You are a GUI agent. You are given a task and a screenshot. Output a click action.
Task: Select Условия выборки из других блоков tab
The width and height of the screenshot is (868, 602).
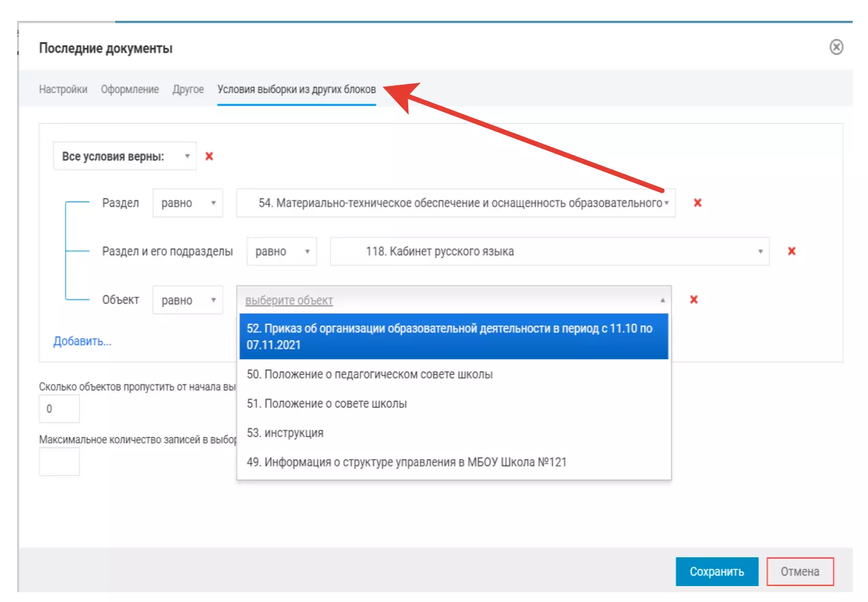coord(297,90)
